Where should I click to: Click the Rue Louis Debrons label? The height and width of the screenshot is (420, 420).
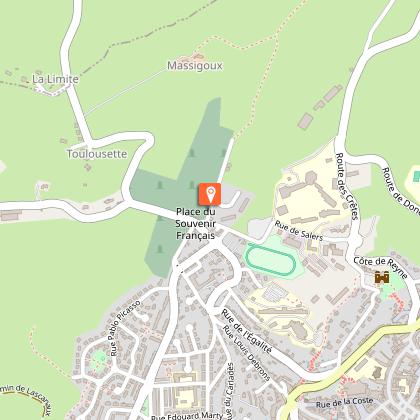point(246,353)
